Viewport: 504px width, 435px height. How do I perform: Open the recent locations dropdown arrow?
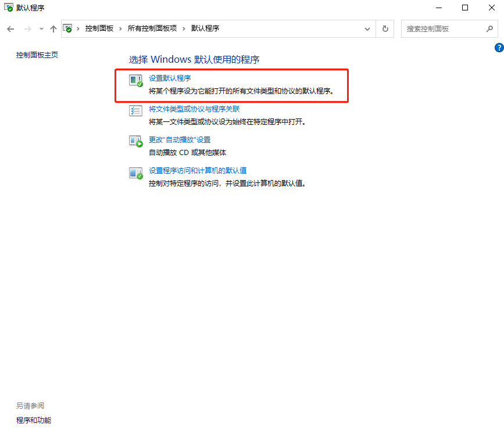pyautogui.click(x=41, y=29)
